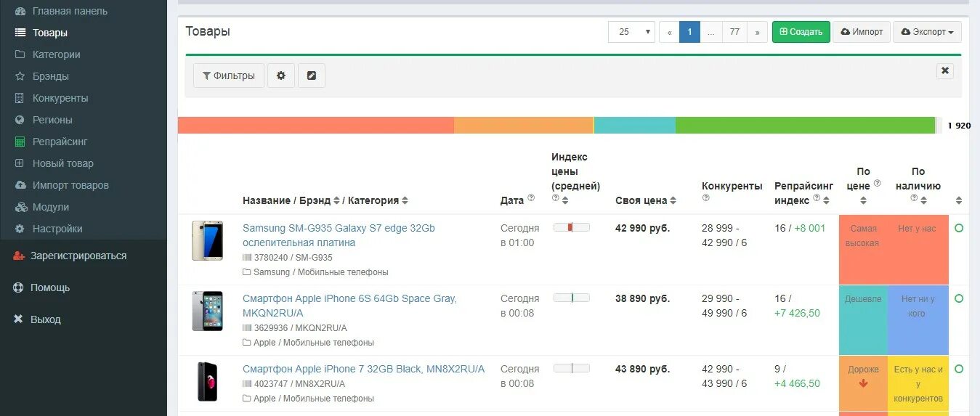The height and width of the screenshot is (416, 980).
Task: Click help icon beside Репрайсинг индекс
Action: pyautogui.click(x=817, y=197)
